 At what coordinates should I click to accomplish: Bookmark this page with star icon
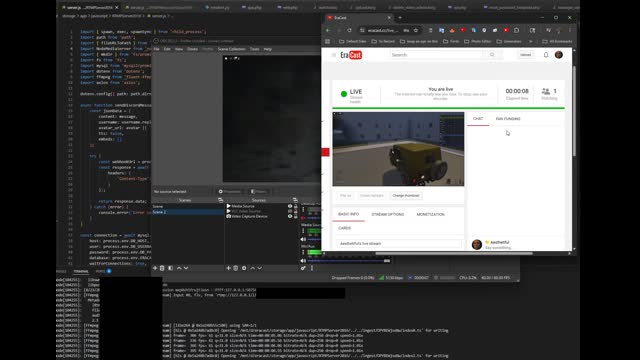pyautogui.click(x=416, y=30)
